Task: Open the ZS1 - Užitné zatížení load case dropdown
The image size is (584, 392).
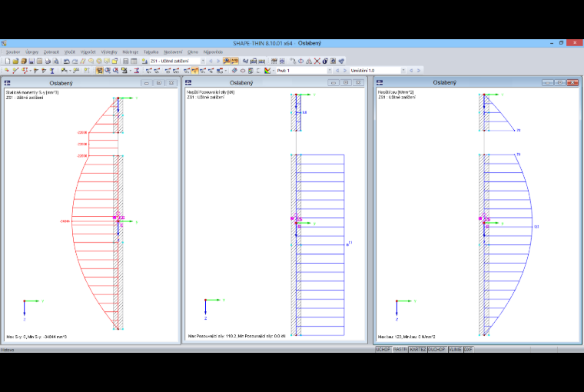Action: (203, 61)
